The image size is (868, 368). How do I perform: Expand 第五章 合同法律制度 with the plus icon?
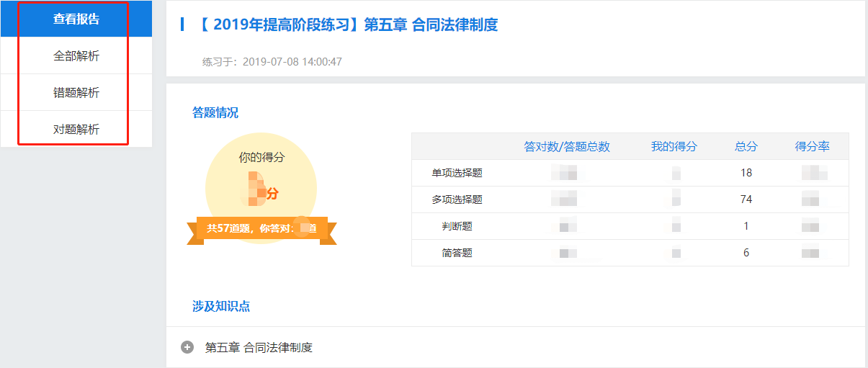click(187, 347)
